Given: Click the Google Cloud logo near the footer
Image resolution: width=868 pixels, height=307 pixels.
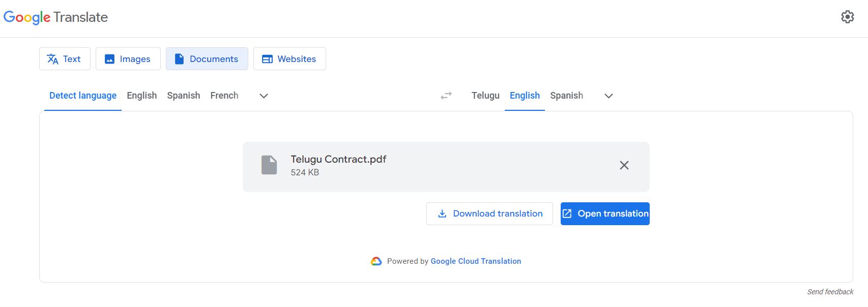Looking at the screenshot, I should coord(376,261).
